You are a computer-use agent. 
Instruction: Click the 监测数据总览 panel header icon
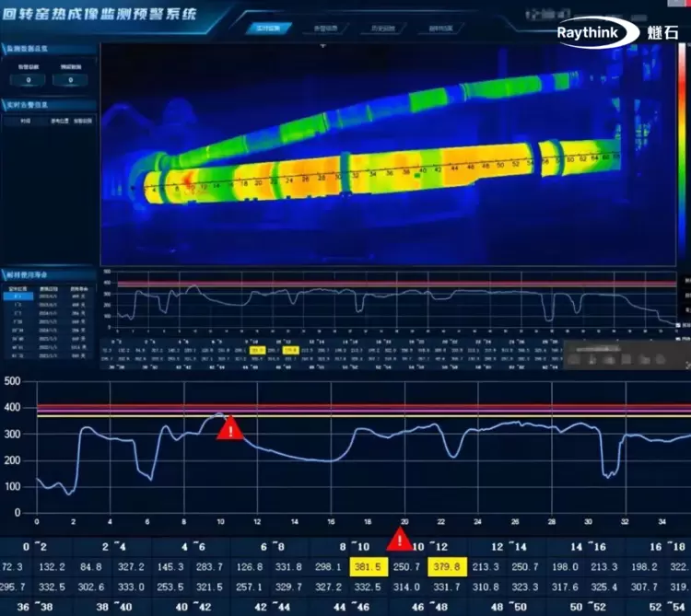[5, 49]
